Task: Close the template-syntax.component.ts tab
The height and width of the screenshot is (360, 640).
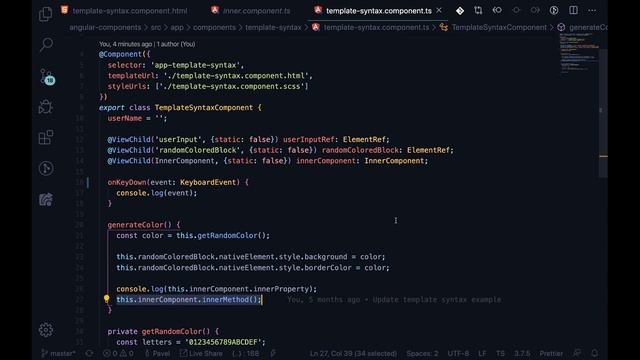Action: click(439, 10)
